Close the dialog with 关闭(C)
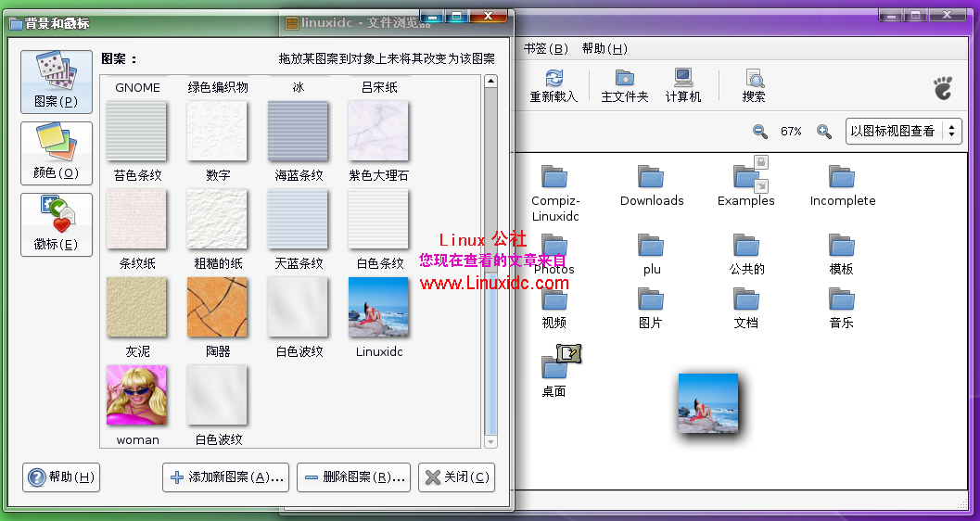980x521 pixels. click(x=457, y=477)
